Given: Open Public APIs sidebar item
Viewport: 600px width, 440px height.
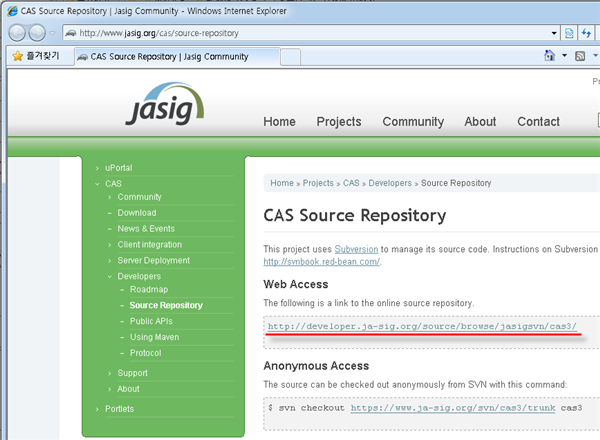Looking at the screenshot, I should point(151,321).
